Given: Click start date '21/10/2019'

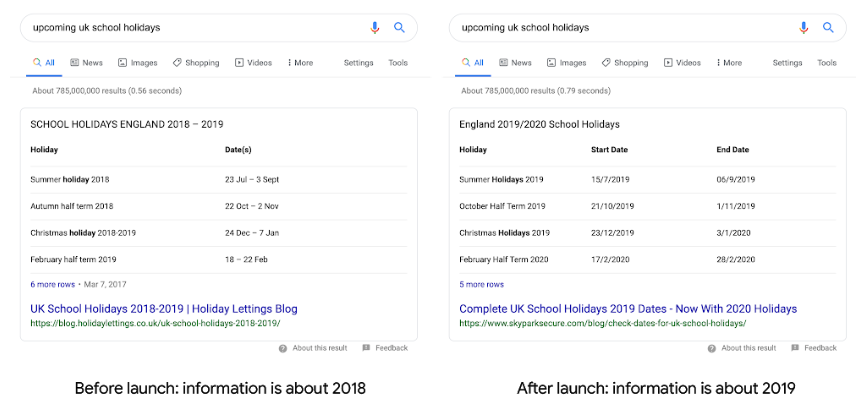Looking at the screenshot, I should click(x=612, y=206).
